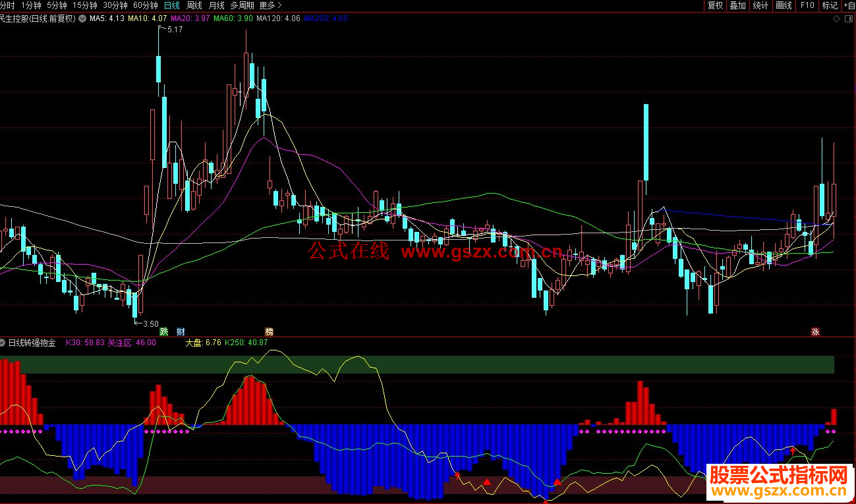
Task: Select the MA10: 4.07 indicator label
Action: click(x=147, y=18)
